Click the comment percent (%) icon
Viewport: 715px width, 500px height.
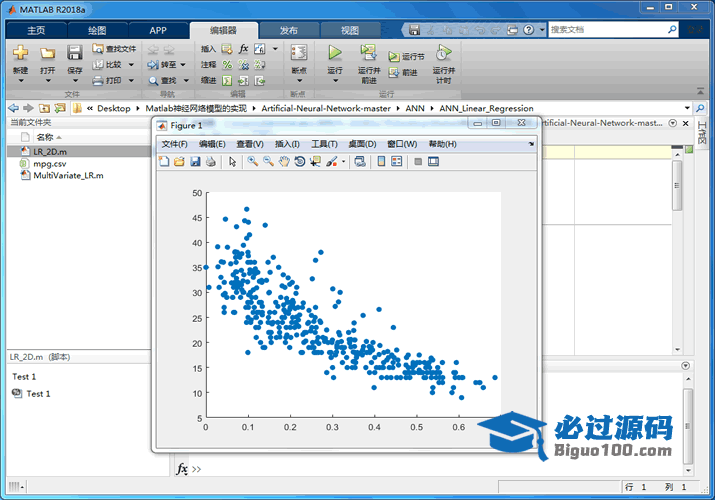(227, 65)
